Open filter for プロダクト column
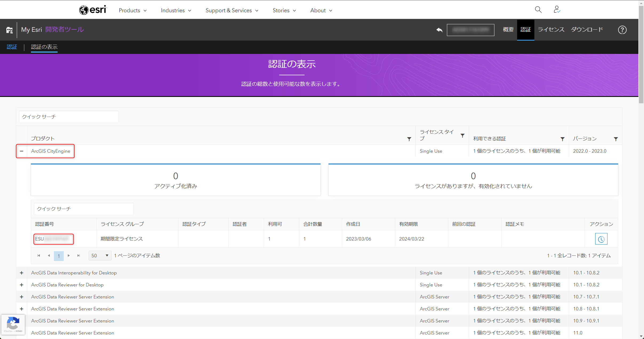This screenshot has width=644, height=339. (x=409, y=139)
